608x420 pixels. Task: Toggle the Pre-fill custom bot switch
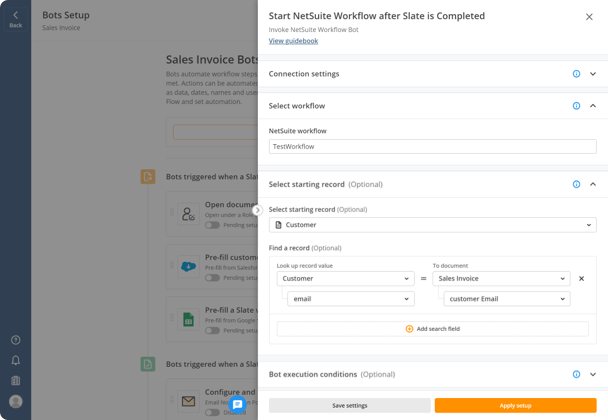pos(212,278)
